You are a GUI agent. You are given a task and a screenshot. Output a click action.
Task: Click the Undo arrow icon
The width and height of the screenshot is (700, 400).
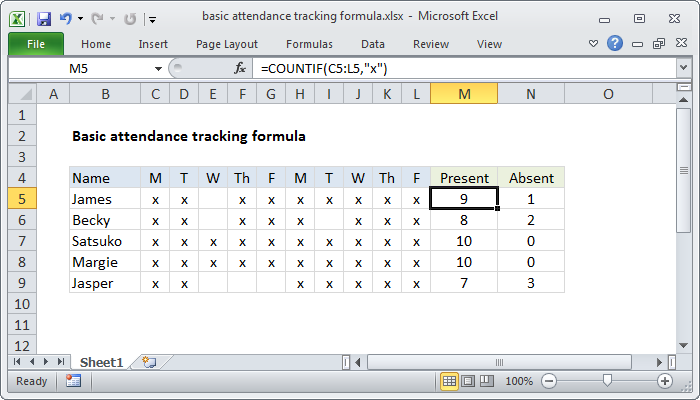(66, 18)
